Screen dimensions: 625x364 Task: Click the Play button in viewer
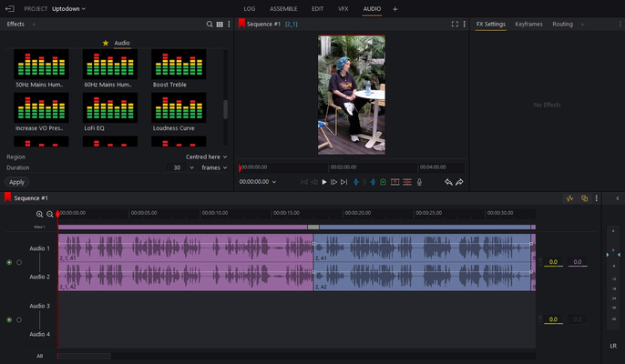pyautogui.click(x=324, y=182)
